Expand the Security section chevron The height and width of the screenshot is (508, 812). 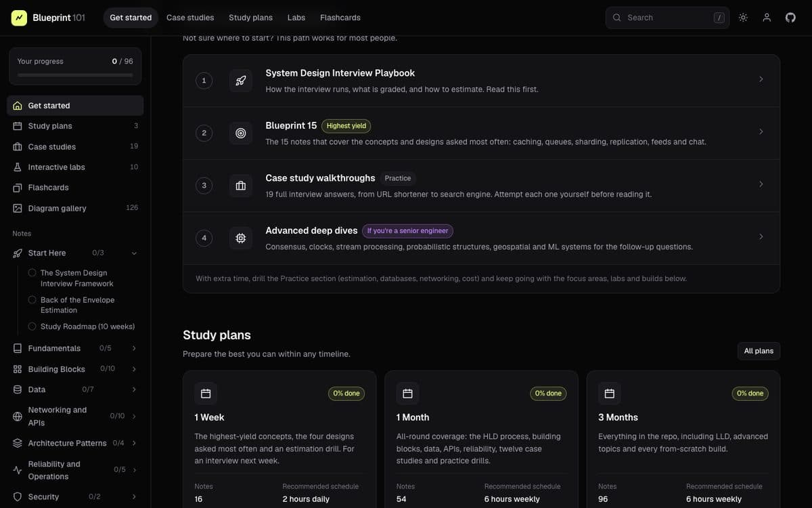click(134, 496)
